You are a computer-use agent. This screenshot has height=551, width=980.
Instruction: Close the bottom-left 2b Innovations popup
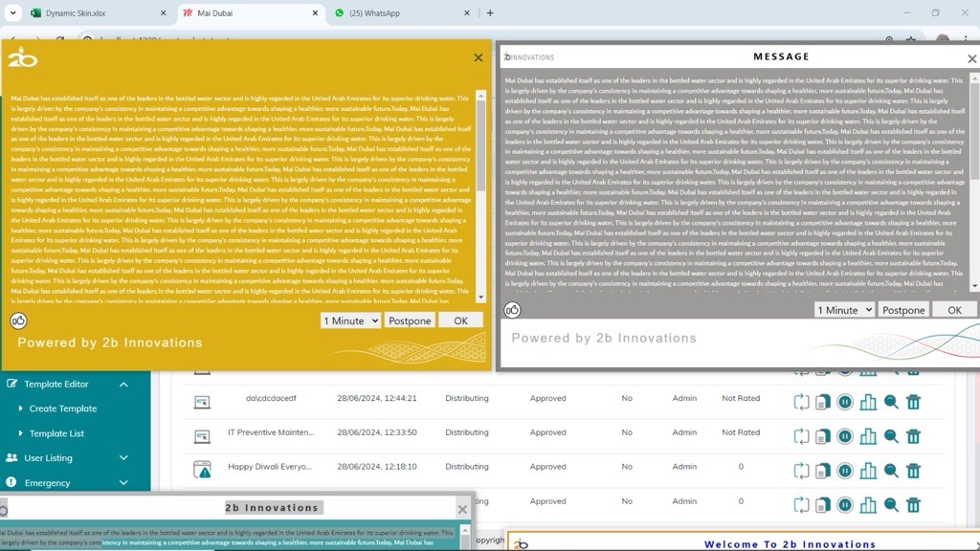(x=462, y=510)
